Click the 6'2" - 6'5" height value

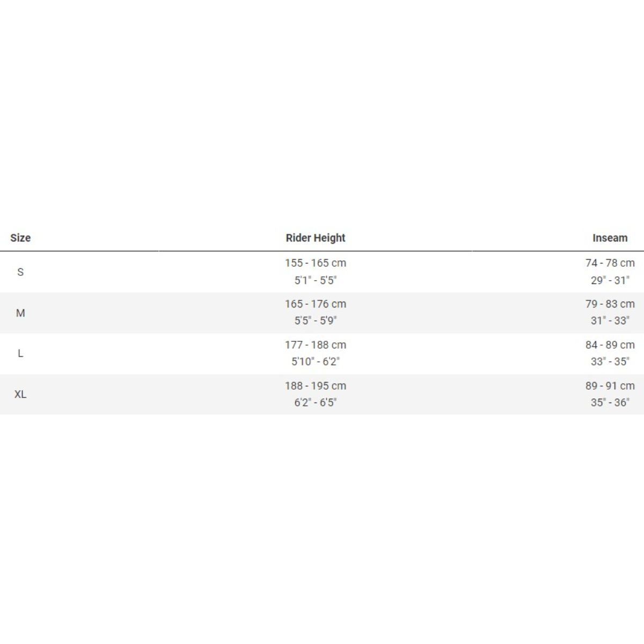[316, 402]
